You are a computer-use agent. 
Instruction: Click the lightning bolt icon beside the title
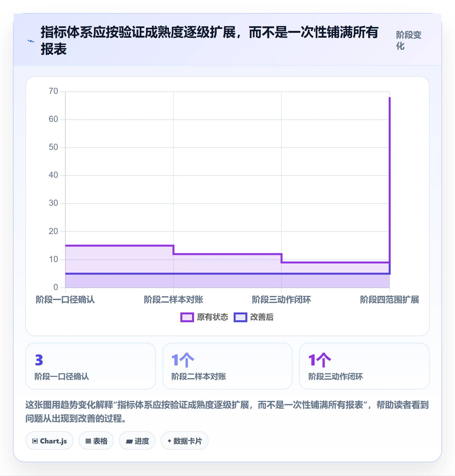31,41
